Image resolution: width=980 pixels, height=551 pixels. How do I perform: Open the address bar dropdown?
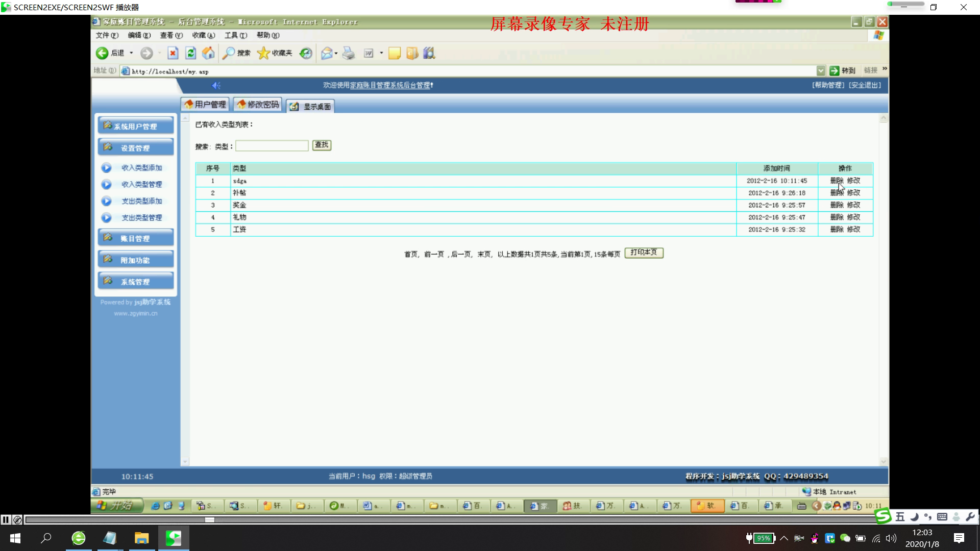click(x=820, y=71)
